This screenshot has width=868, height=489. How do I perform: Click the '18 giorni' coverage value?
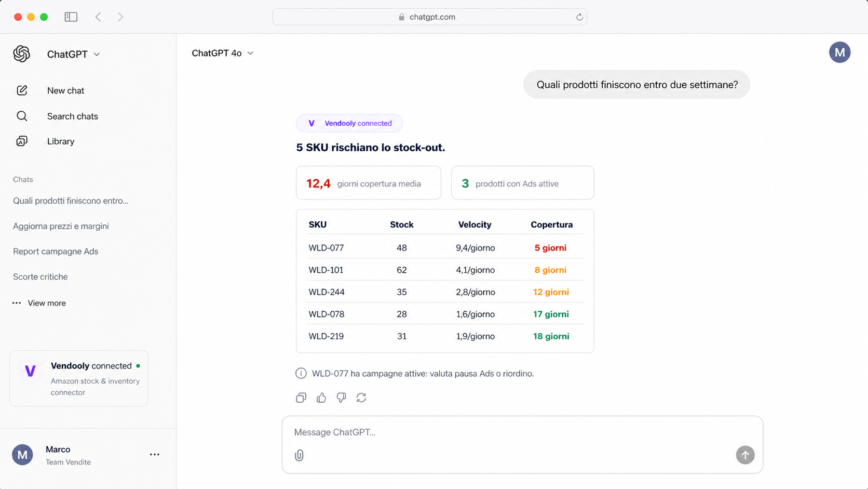(x=551, y=336)
